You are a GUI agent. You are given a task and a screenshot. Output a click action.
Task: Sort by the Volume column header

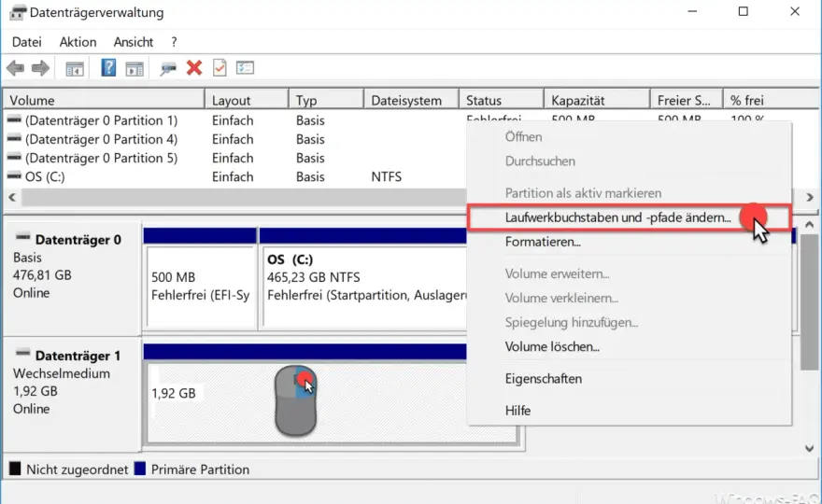coord(104,100)
